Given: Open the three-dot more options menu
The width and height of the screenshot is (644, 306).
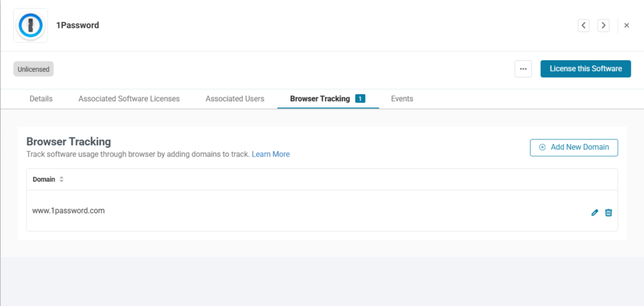Looking at the screenshot, I should (523, 69).
